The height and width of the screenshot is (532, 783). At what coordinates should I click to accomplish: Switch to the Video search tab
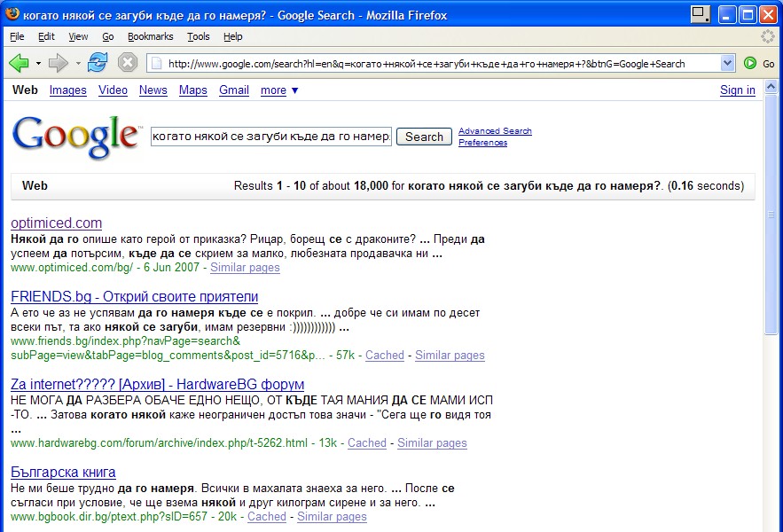tap(113, 90)
